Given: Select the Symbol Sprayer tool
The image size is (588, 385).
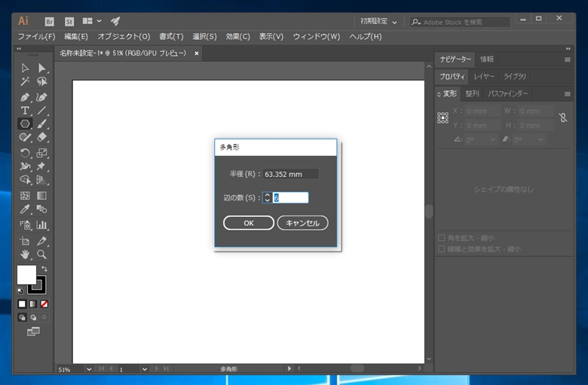Looking at the screenshot, I should pos(25,225).
